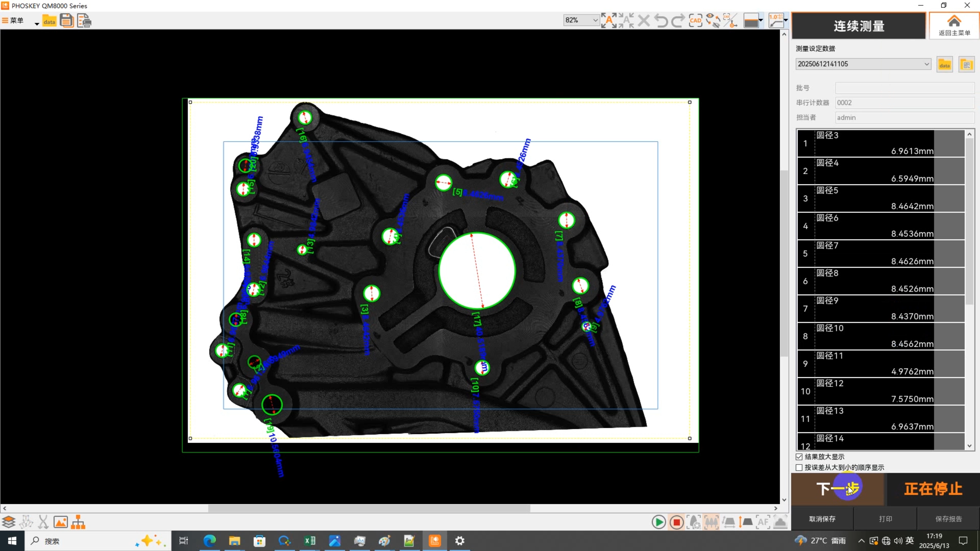The height and width of the screenshot is (551, 980).
Task: Click the 批号 batch number input field
Action: click(905, 88)
